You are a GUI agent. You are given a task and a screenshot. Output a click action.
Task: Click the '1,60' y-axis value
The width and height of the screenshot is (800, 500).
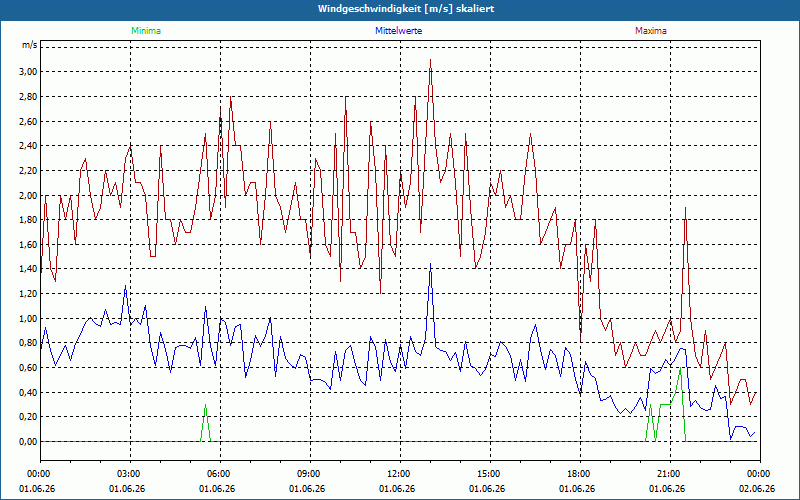(x=28, y=245)
